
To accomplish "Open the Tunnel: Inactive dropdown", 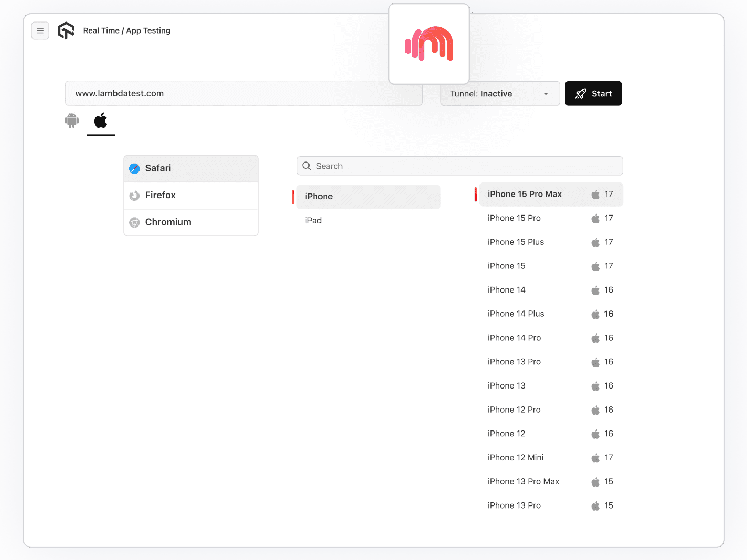I will [x=499, y=93].
